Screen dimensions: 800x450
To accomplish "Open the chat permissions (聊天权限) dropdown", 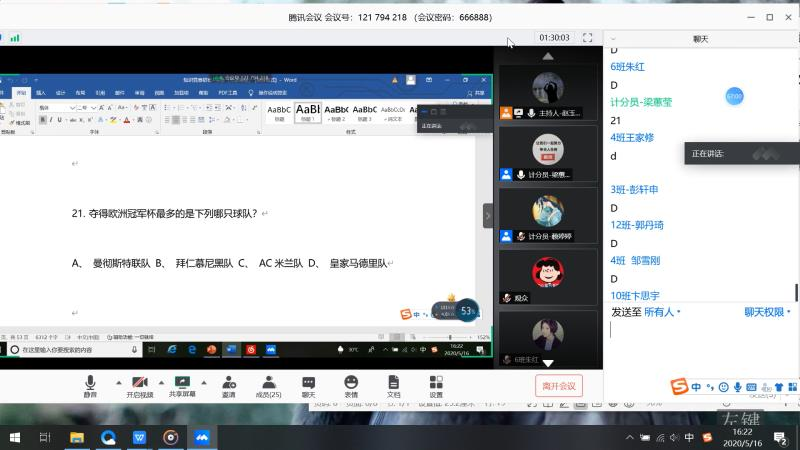I will coord(767,312).
